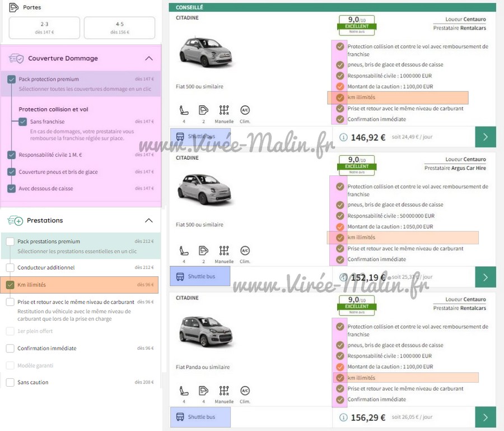
Task: Click the manual gearbox icon on first offer
Action: pos(224,110)
